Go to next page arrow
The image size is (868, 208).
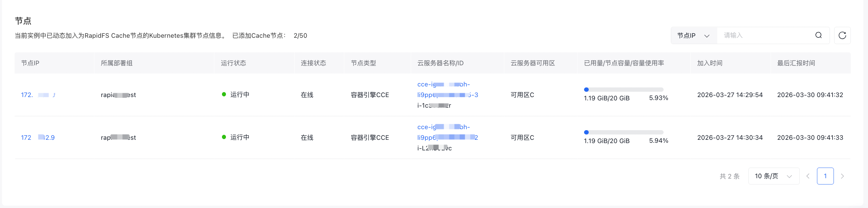point(842,176)
